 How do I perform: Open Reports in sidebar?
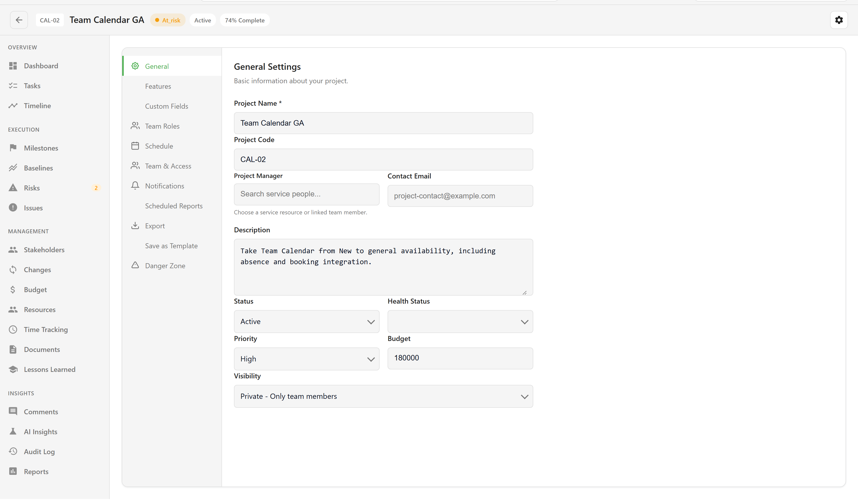[54, 472]
